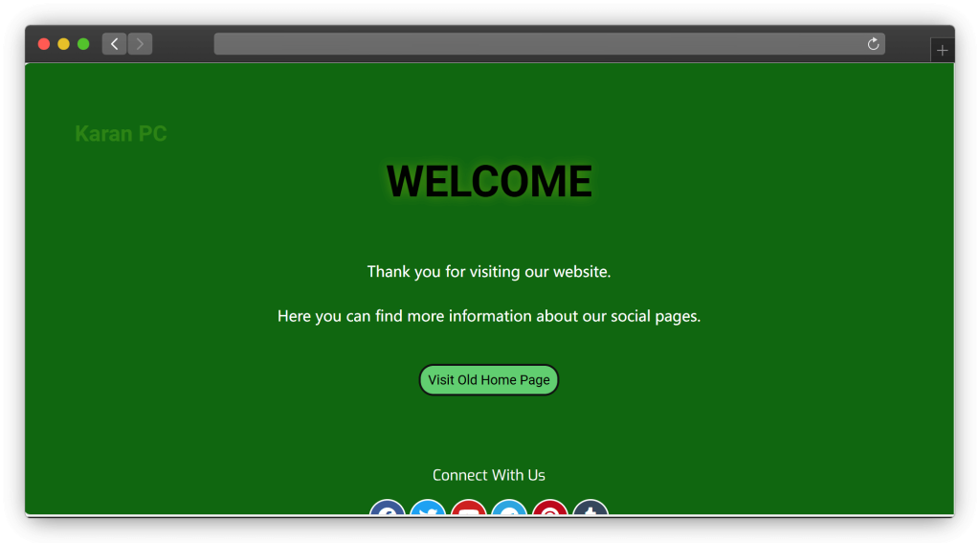Viewport: 980px width, 543px height.
Task: Go back with the browser back arrow
Action: point(115,44)
